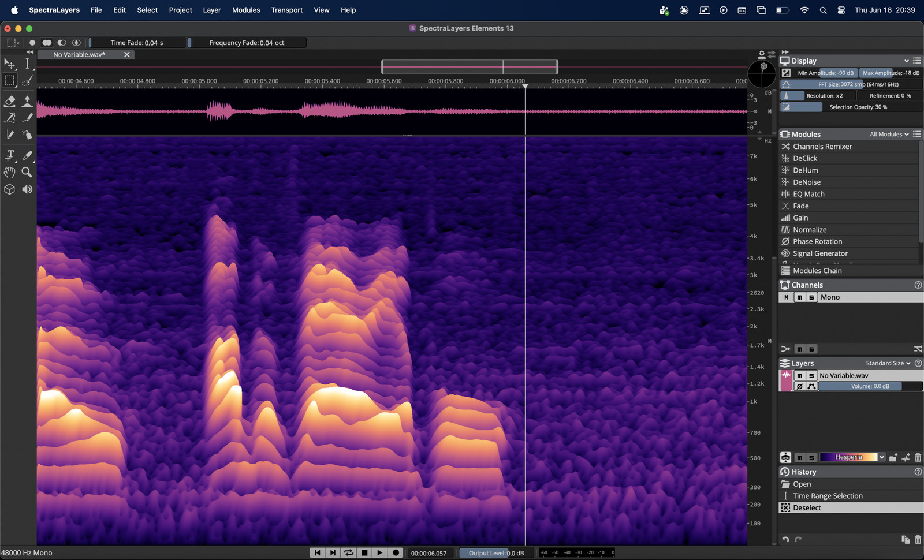924x560 pixels.
Task: Set selection mode to intersect
Action: (76, 43)
